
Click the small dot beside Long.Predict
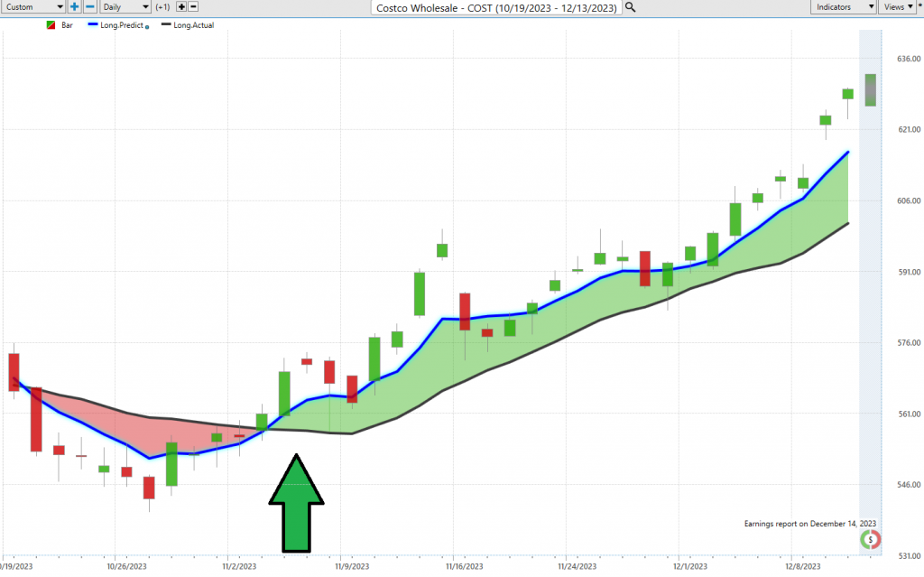147,27
